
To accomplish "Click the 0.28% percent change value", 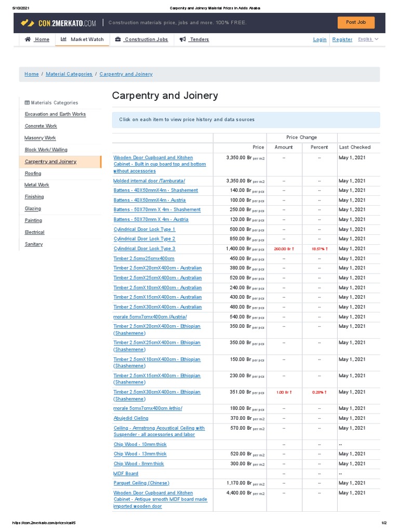I will [320, 393].
